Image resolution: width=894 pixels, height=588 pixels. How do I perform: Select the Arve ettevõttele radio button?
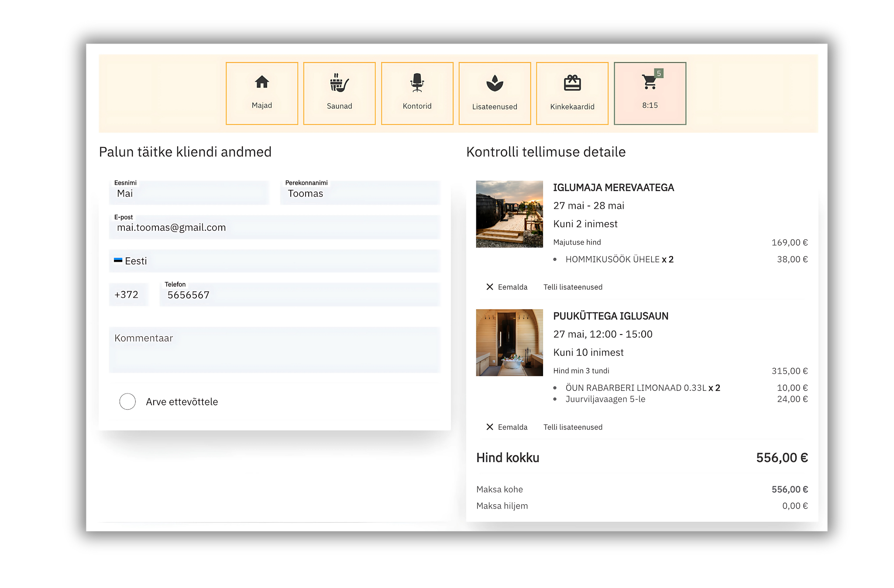[127, 402]
